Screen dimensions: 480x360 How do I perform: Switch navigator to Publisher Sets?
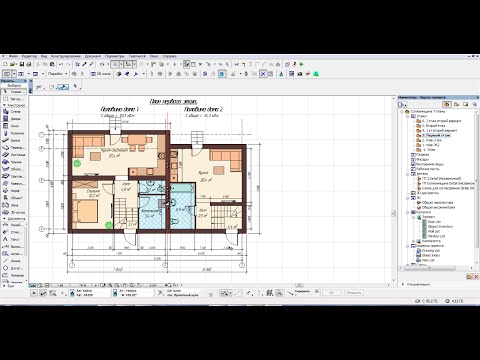(x=475, y=104)
